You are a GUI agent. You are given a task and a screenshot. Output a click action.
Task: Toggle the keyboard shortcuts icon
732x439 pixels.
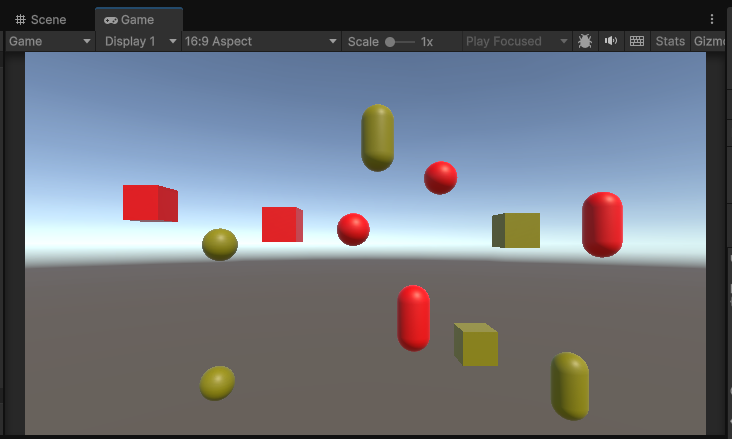click(x=636, y=41)
